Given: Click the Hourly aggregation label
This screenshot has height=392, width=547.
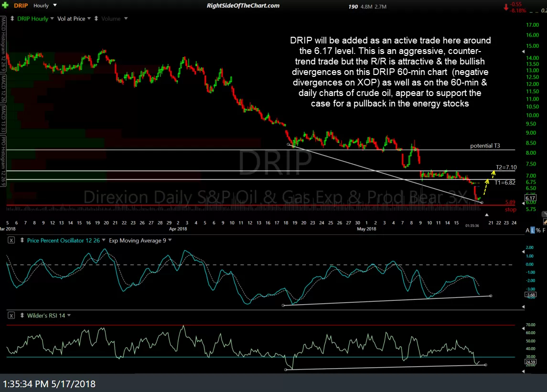Looking at the screenshot, I should tap(41, 6).
